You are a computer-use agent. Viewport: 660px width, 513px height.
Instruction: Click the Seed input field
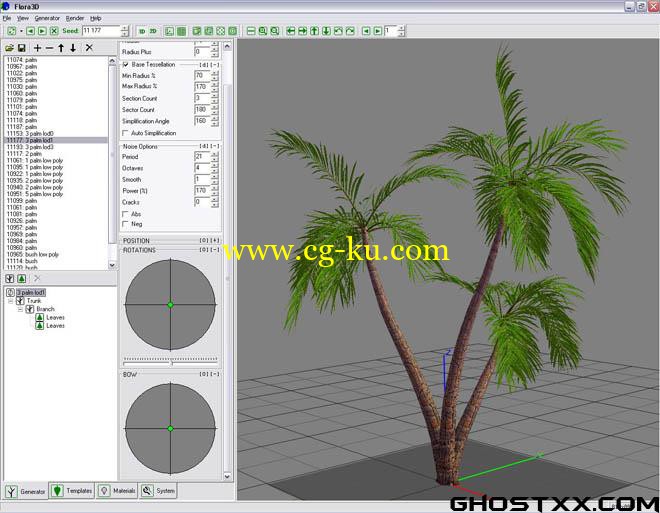pyautogui.click(x=101, y=31)
